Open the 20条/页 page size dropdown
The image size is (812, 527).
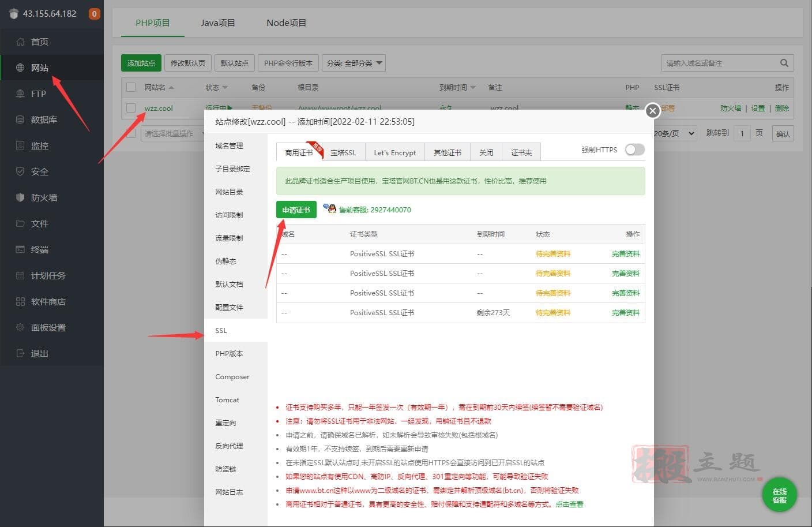(674, 133)
